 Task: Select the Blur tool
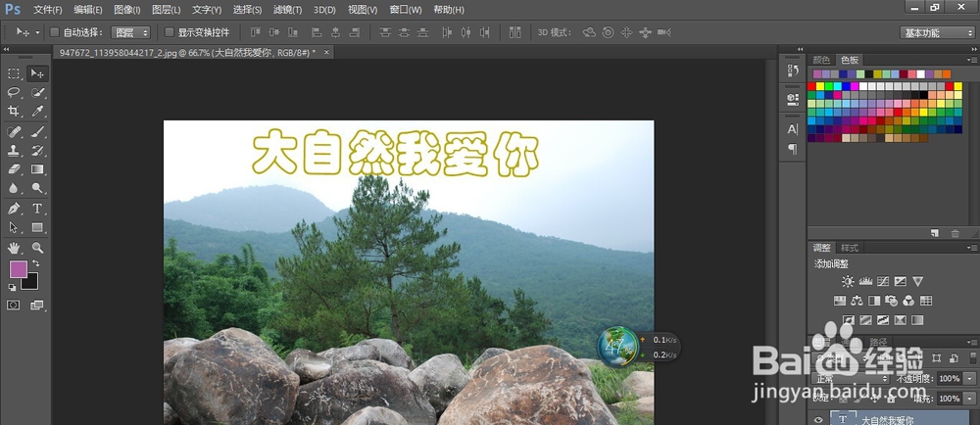(14, 188)
